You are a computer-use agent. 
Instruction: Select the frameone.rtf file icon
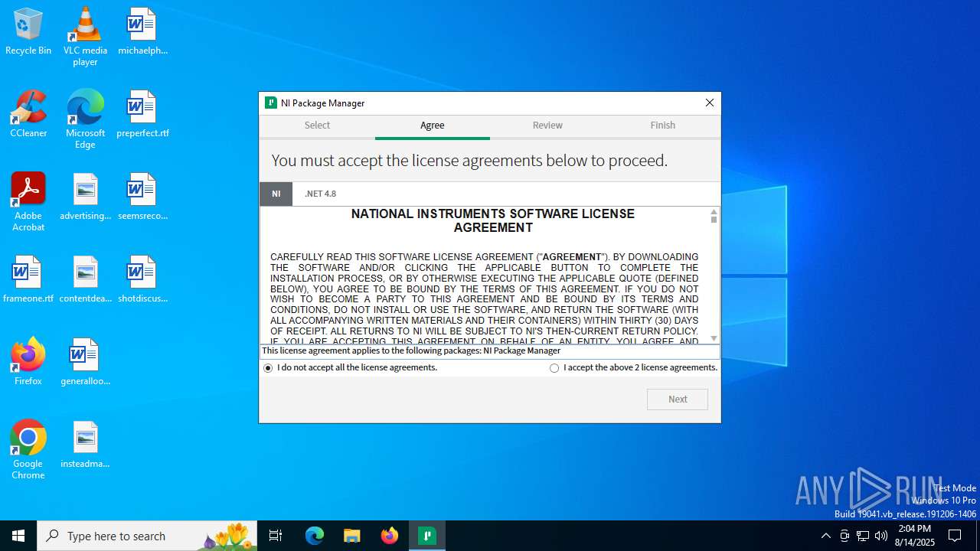[28, 279]
